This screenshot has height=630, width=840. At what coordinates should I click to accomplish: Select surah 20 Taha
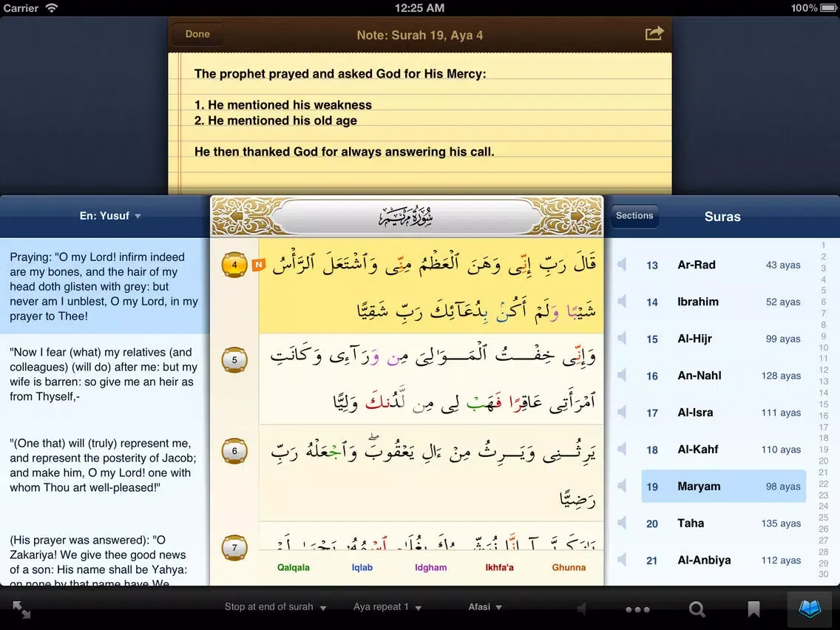pyautogui.click(x=723, y=524)
